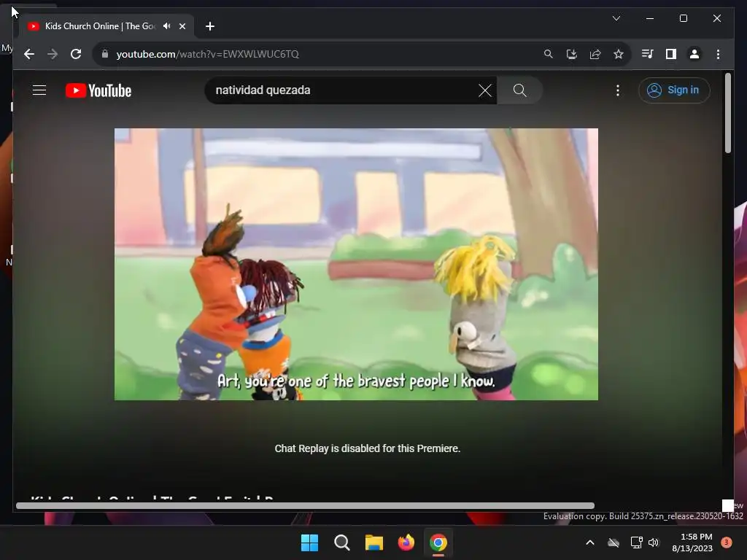This screenshot has width=747, height=560.
Task: Click 'Chat Replay is disabled' message text
Action: point(368,448)
